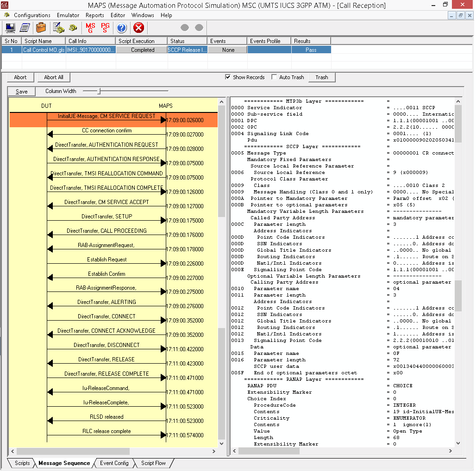Click the Abort button

[20, 77]
